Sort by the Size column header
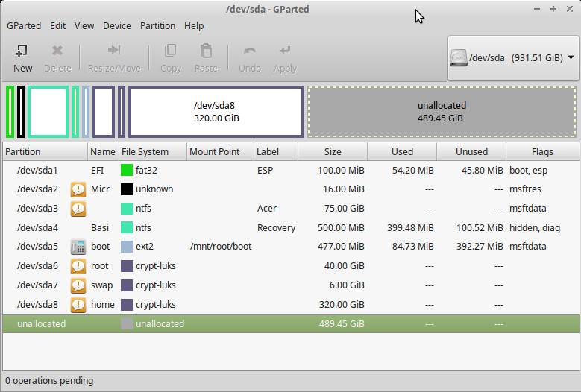 (x=333, y=152)
